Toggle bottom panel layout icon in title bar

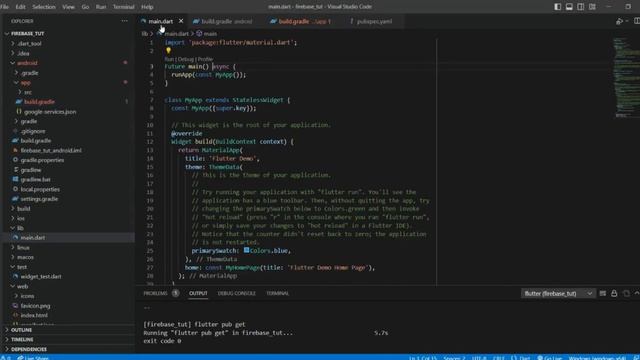(569, 7)
